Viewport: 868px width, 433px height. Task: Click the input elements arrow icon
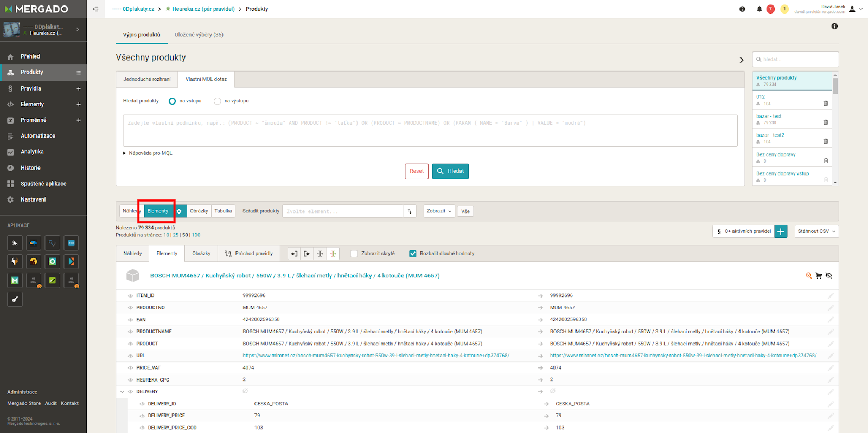pos(294,254)
